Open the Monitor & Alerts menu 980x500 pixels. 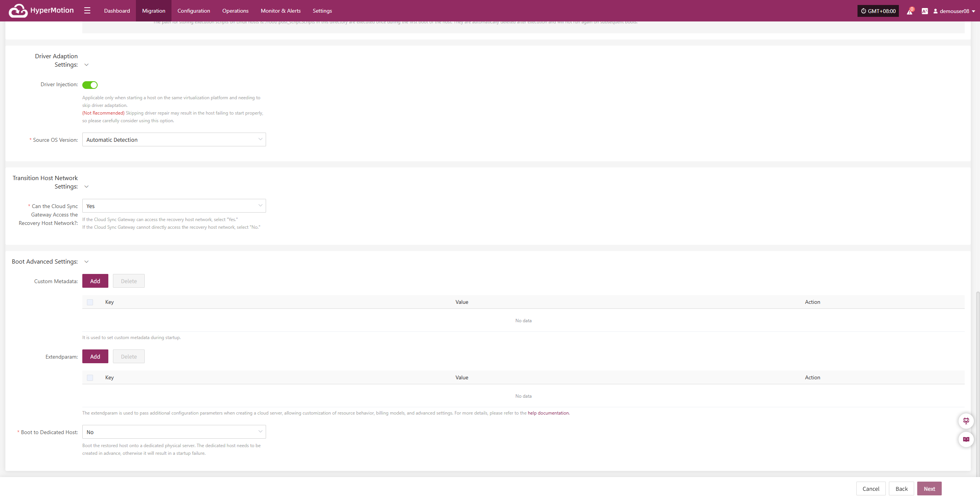tap(280, 11)
